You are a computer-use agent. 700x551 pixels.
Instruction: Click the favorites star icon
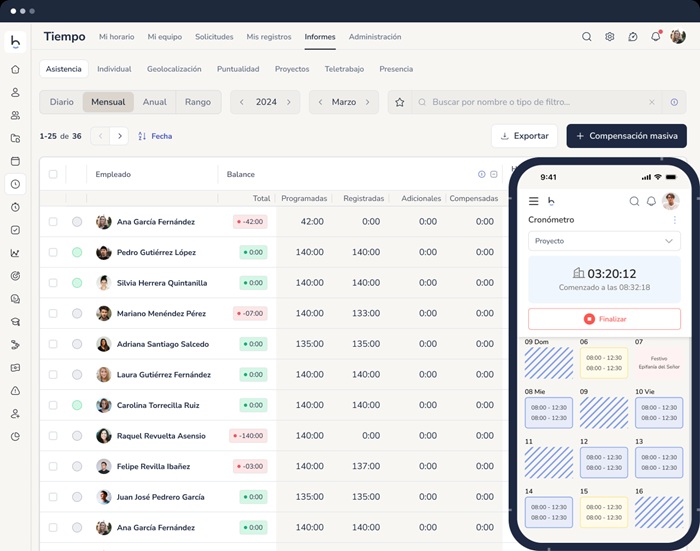400,102
